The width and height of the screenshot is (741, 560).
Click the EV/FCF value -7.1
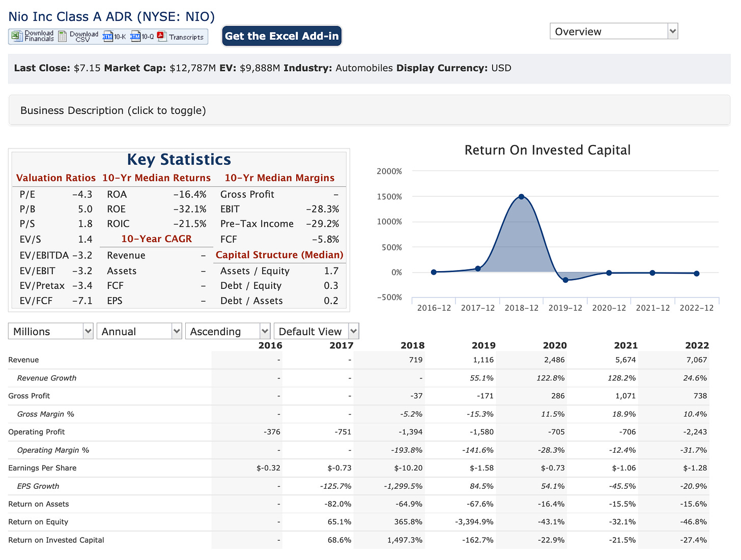click(x=82, y=301)
